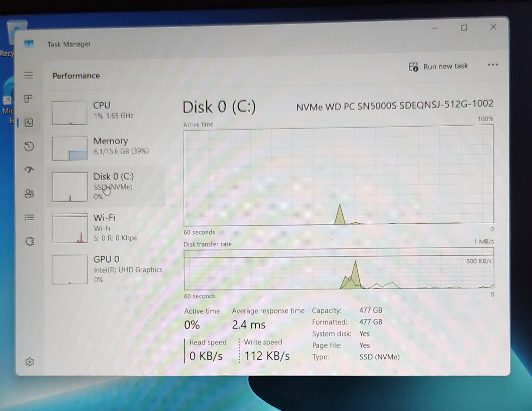The image size is (532, 411).
Task: Click the 800 KB/s graph scale label
Action: pos(479,261)
